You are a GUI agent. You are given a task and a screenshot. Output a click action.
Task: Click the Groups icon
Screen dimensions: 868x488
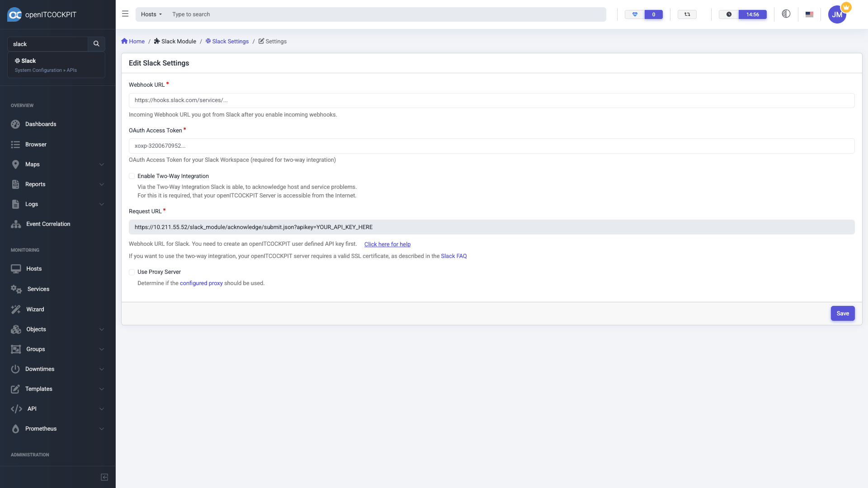(16, 349)
